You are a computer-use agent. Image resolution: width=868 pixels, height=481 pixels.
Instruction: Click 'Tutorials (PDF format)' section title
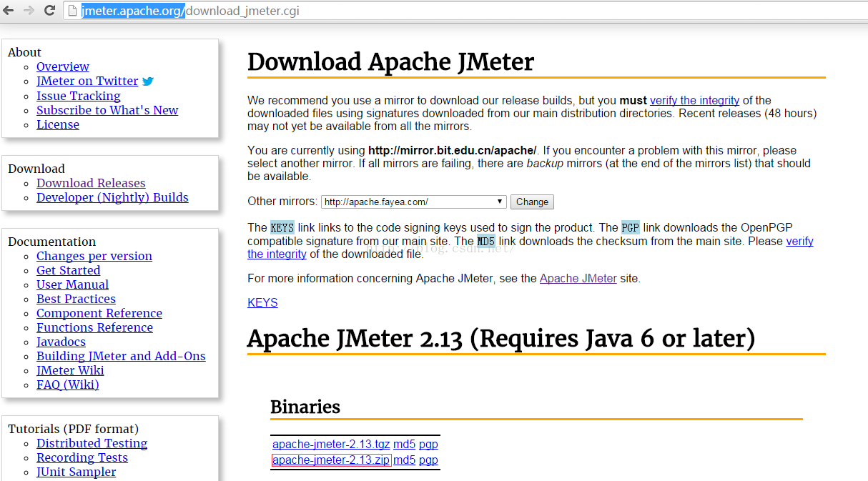click(73, 429)
